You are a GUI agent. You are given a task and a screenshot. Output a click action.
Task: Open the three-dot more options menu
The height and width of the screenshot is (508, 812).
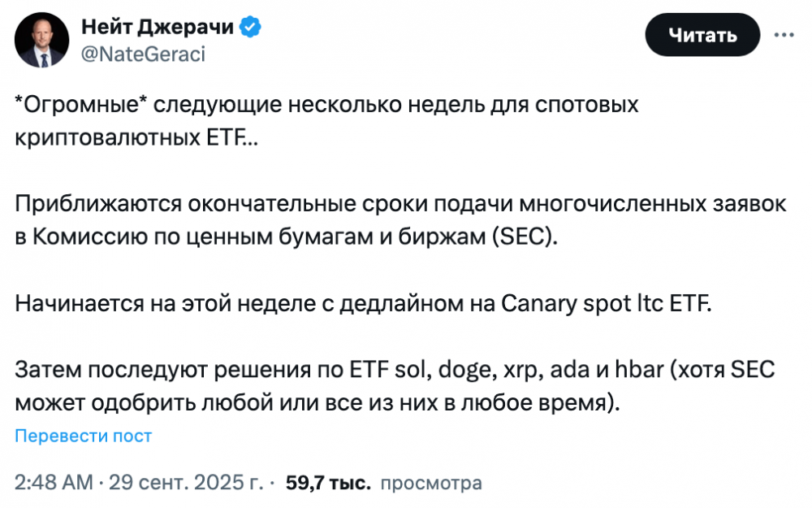[x=784, y=35]
